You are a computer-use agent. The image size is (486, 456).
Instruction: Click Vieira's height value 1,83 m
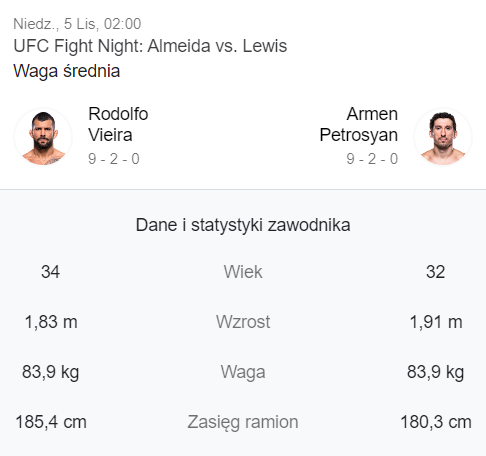[x=51, y=322]
